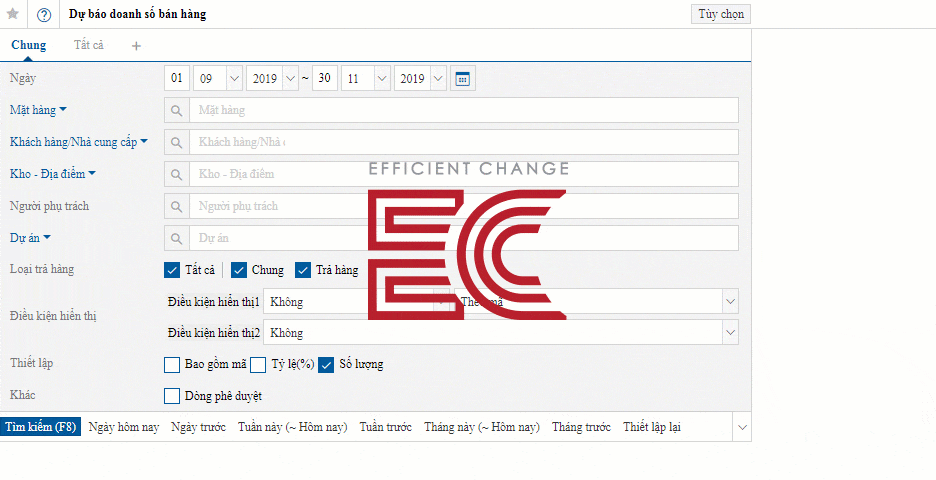Viewport: 936px width, 480px height.
Task: Click the search icon for Kho - Địa điểm
Action: click(x=177, y=174)
